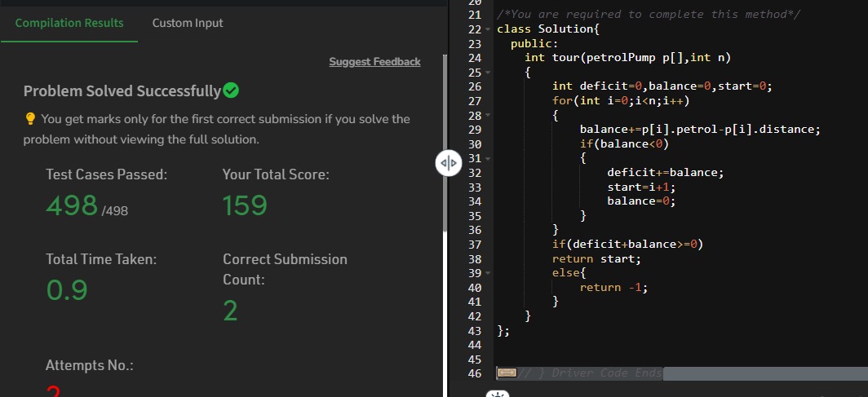Click the 'Attempts No.:' label
This screenshot has height=397, width=868.
pos(90,365)
